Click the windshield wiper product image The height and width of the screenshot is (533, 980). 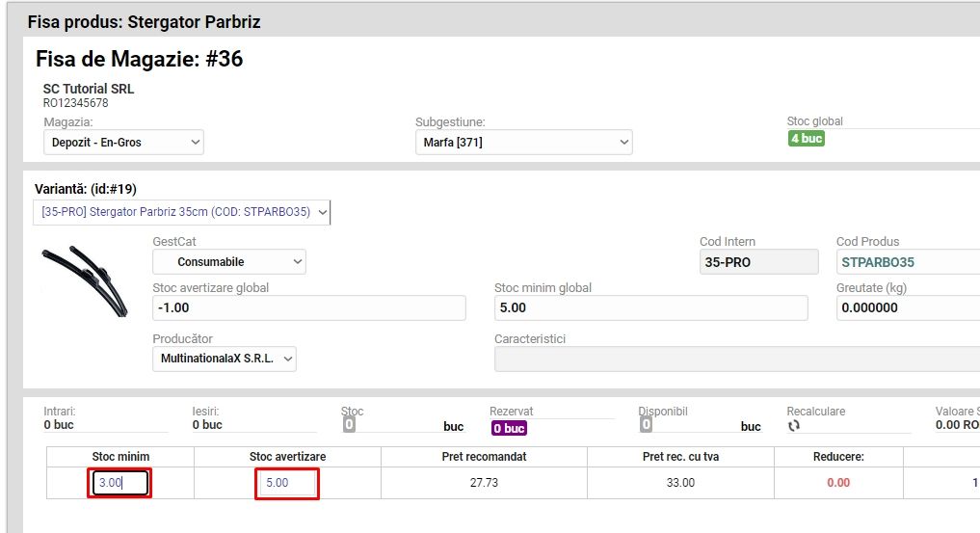pos(85,280)
